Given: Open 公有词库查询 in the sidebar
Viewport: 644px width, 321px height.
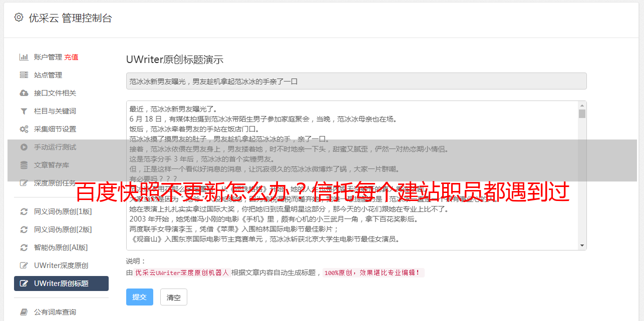Looking at the screenshot, I should 55,312.
